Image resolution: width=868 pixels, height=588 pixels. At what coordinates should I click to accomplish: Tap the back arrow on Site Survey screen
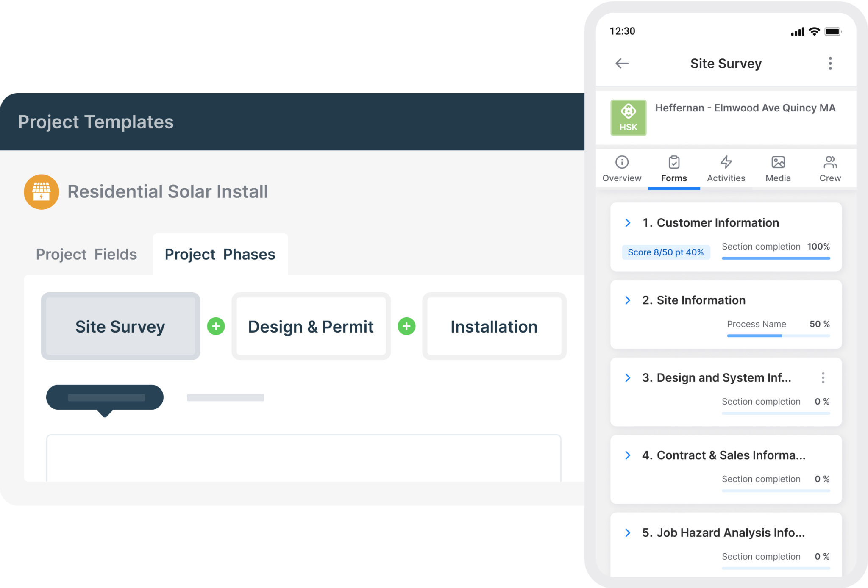pos(622,63)
